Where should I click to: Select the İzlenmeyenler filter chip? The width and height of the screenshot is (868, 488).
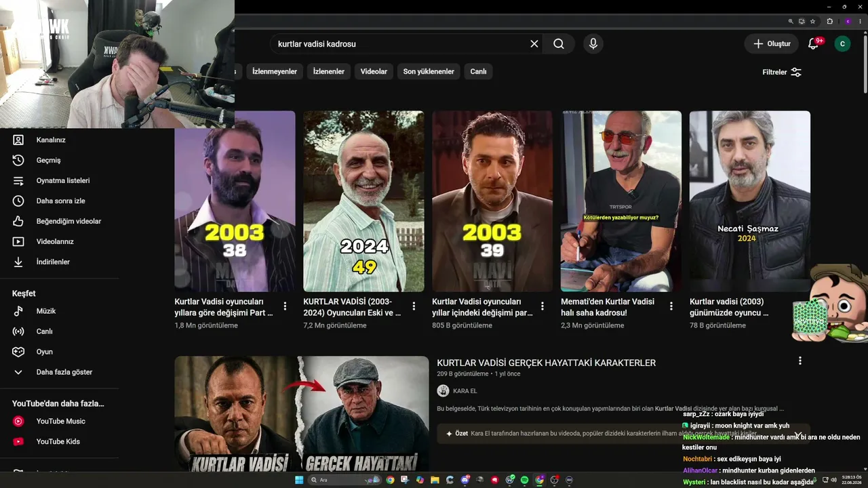click(275, 71)
